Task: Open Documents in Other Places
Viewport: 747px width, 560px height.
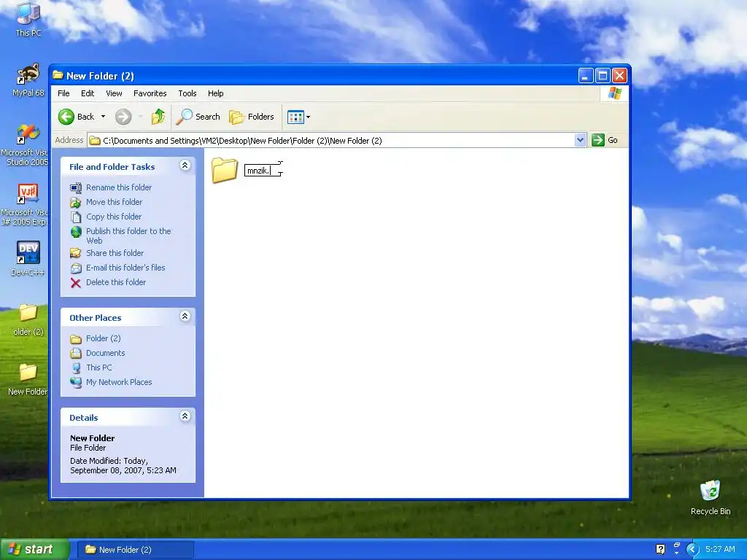Action: (105, 354)
